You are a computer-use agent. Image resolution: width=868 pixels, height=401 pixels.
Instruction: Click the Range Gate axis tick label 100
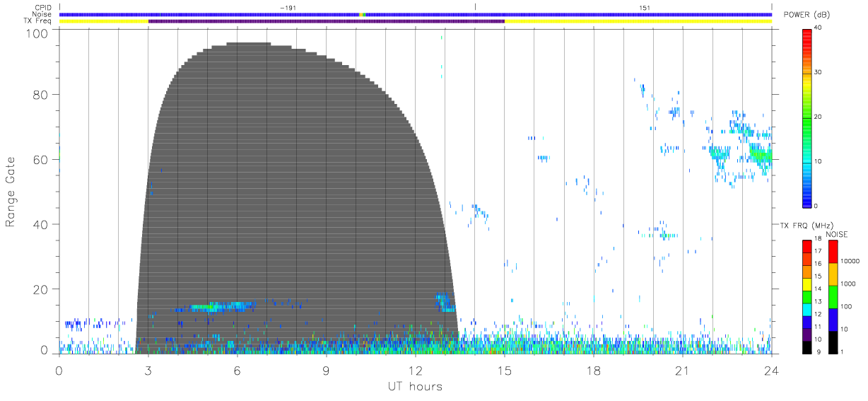click(x=39, y=33)
